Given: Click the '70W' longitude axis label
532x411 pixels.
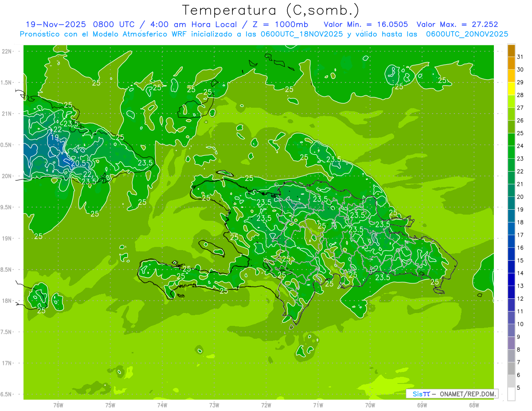Looking at the screenshot, I should (x=370, y=405).
